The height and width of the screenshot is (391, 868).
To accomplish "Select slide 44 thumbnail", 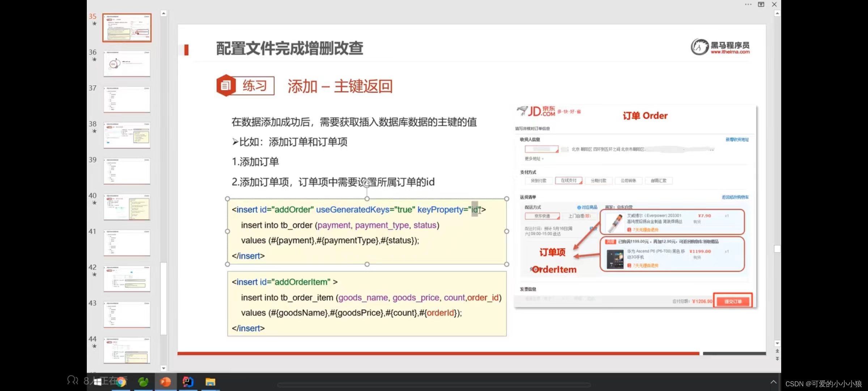I will tap(127, 350).
